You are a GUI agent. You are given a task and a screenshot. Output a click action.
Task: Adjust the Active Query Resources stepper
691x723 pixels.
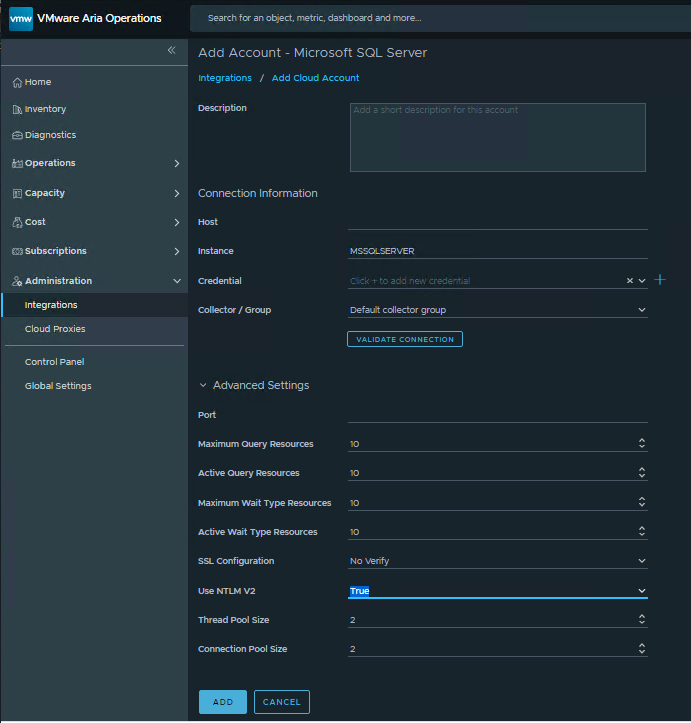pyautogui.click(x=642, y=473)
